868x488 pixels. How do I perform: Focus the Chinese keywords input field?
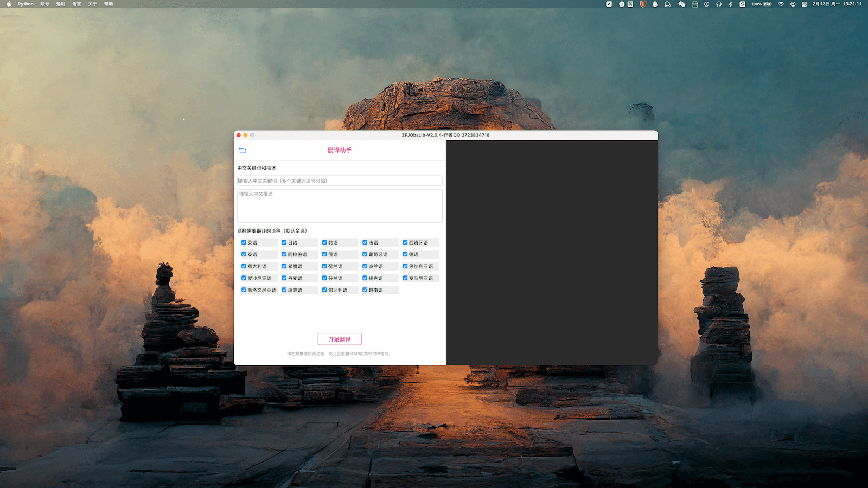pyautogui.click(x=340, y=181)
